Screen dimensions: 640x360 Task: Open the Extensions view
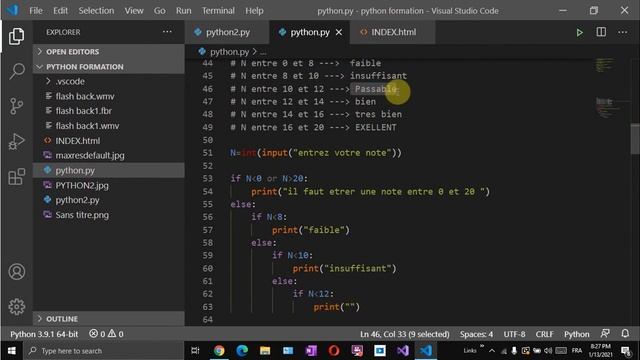coord(16,177)
